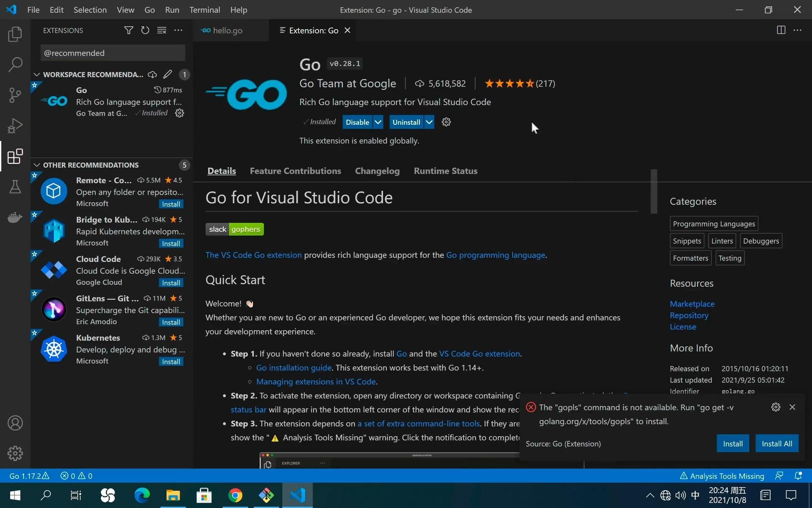Switch to the Feature Contributions tab
Screen dimensions: 812x508
click(x=295, y=171)
